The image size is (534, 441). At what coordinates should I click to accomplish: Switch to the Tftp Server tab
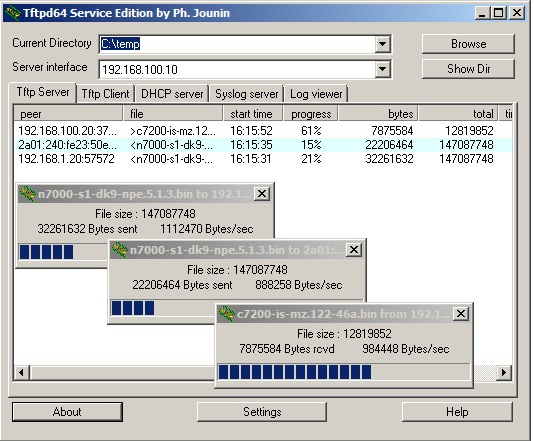point(43,92)
